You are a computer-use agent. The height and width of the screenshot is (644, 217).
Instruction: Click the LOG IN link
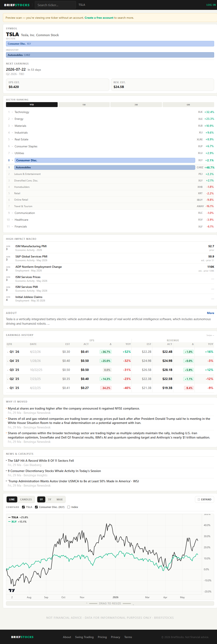211,5
